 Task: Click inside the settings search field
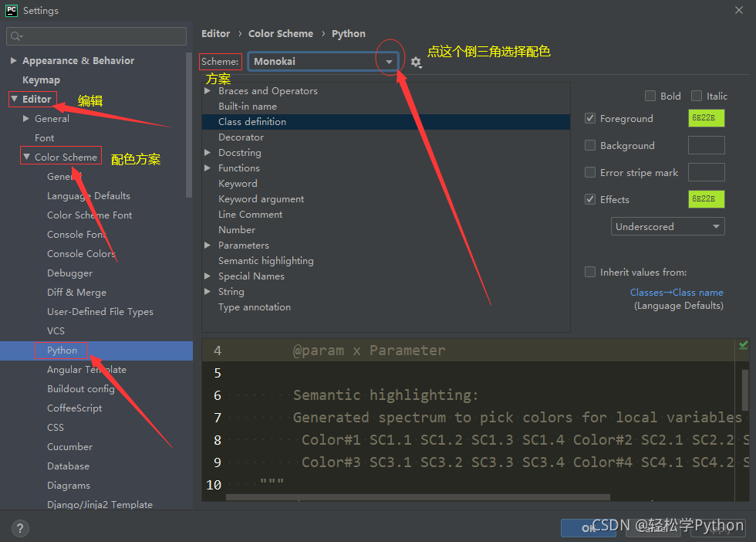tap(96, 36)
